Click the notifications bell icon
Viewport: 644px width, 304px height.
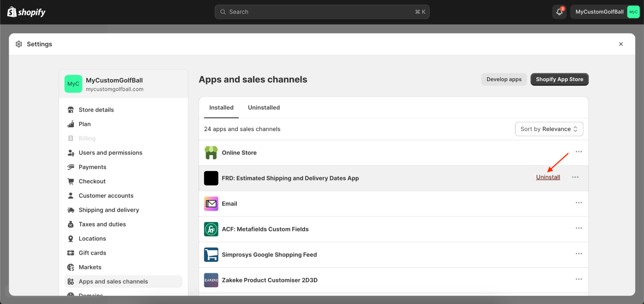(559, 12)
